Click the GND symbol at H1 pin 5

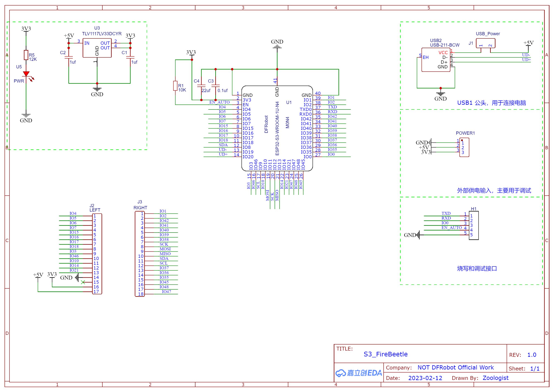pos(413,235)
